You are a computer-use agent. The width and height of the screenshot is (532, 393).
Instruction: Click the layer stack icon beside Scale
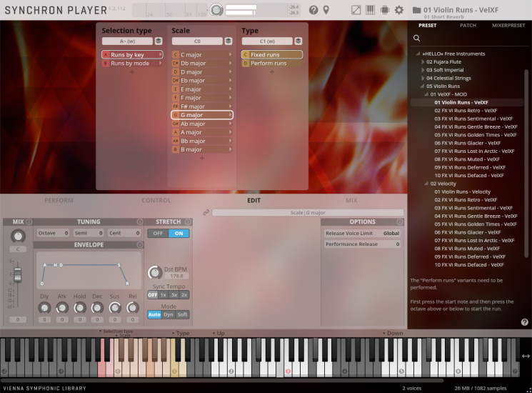pos(229,41)
